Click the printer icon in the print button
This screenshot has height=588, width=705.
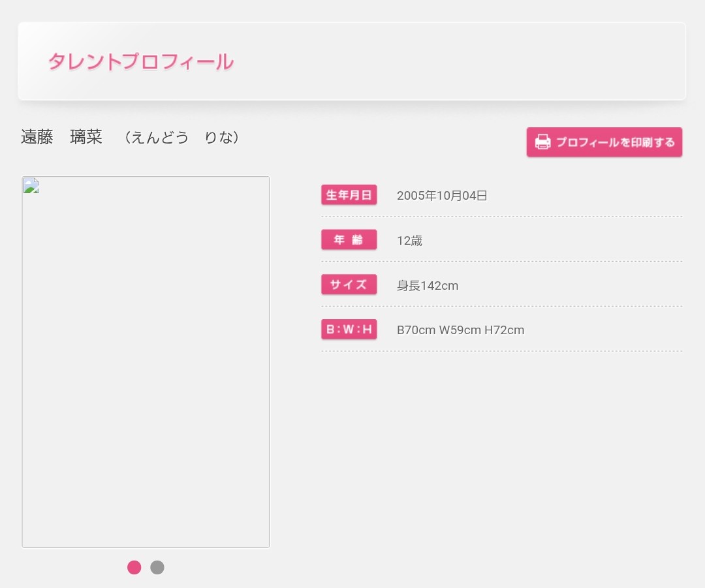coord(542,142)
